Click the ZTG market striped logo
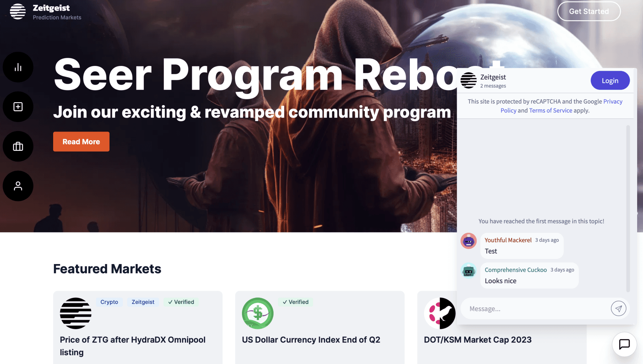 76,313
